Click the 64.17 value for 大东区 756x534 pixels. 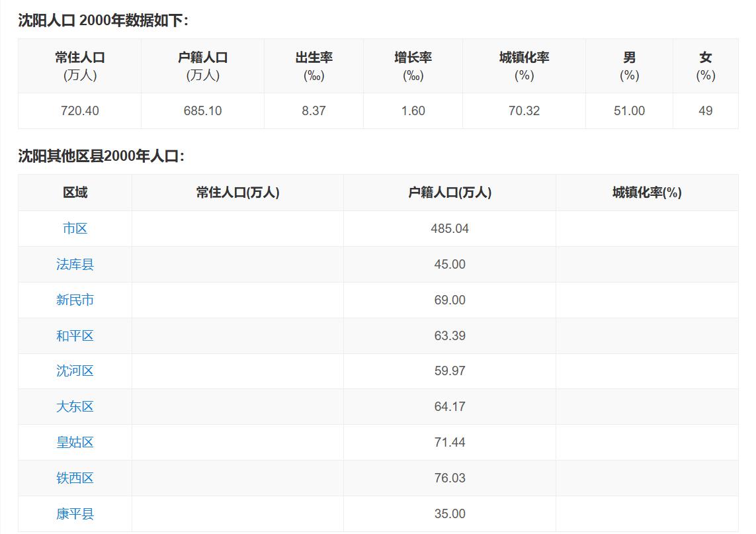(x=450, y=406)
